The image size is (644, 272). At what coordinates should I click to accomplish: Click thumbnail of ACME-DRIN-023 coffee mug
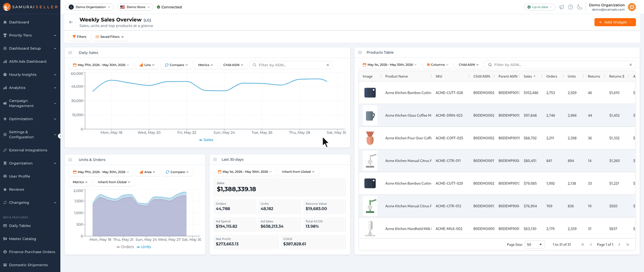coord(370,115)
